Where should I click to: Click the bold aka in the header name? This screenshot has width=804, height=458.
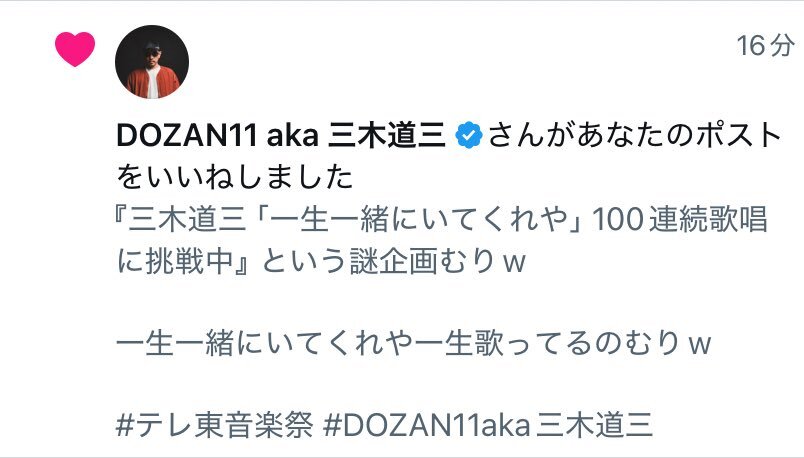pos(293,135)
